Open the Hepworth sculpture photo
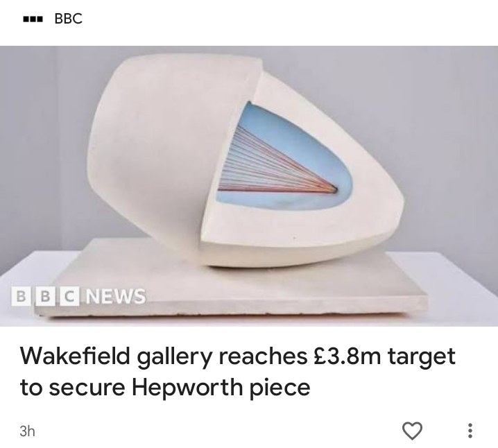498x448 pixels. click(249, 186)
